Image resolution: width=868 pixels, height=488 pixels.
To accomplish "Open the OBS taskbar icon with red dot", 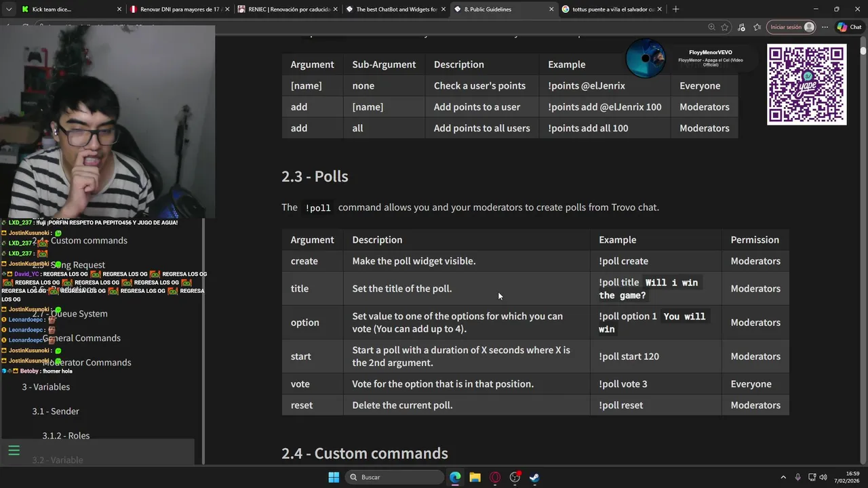I will [x=515, y=477].
